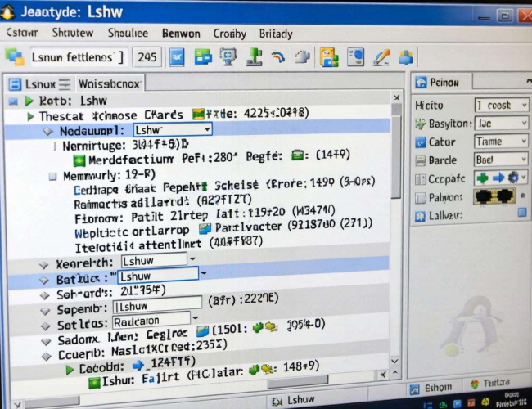Click the yellow save disk toolbar icon

pyautogui.click(x=329, y=57)
